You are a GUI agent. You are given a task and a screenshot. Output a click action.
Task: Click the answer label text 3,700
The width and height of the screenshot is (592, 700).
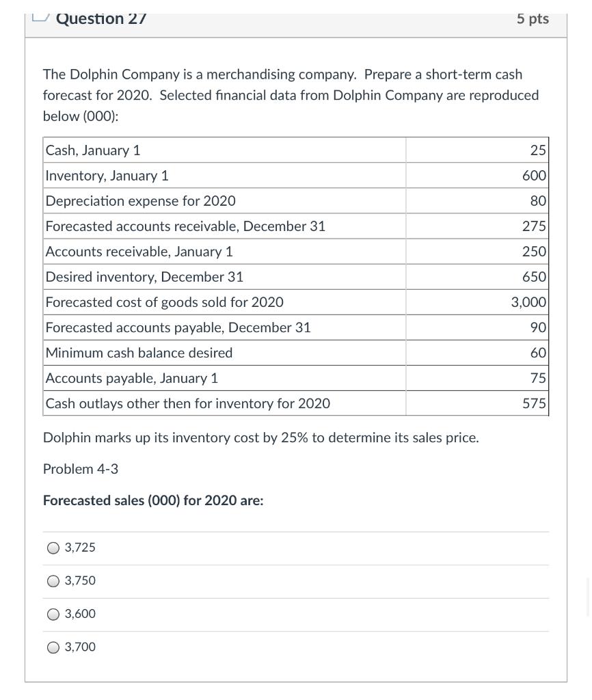79,647
